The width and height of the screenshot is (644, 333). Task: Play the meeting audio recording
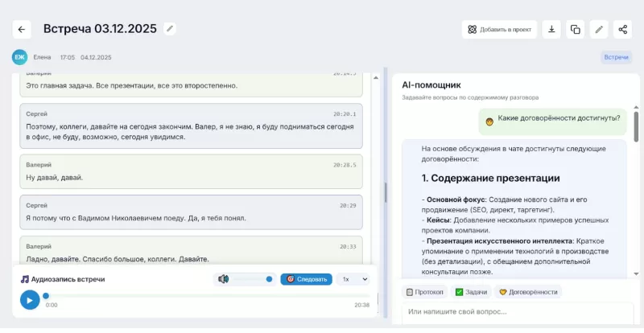pyautogui.click(x=30, y=300)
